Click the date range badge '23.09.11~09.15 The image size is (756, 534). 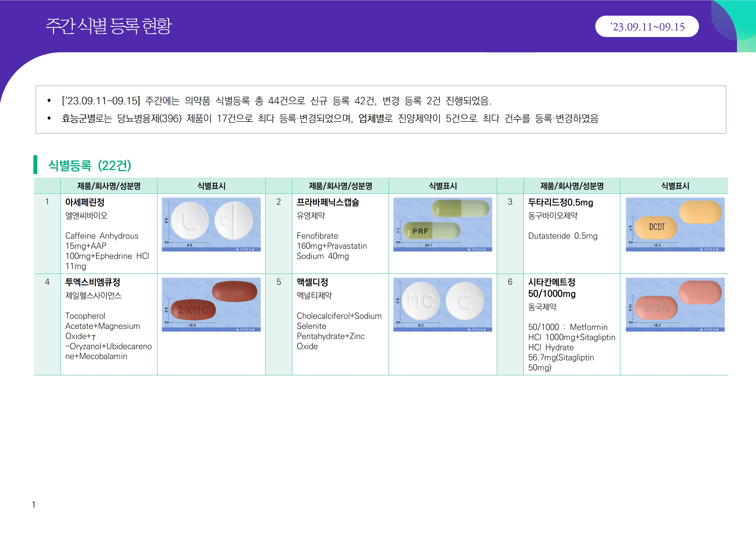(647, 27)
